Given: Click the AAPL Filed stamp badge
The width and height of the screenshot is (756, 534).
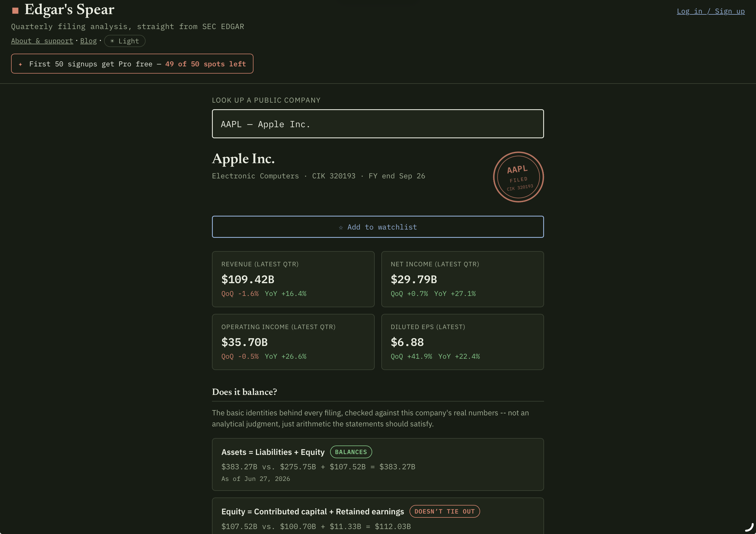Looking at the screenshot, I should click(x=518, y=177).
